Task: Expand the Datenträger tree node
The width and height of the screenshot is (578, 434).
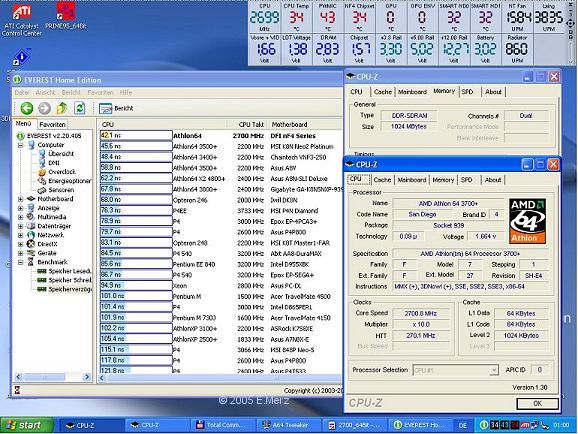Action: tap(21, 226)
